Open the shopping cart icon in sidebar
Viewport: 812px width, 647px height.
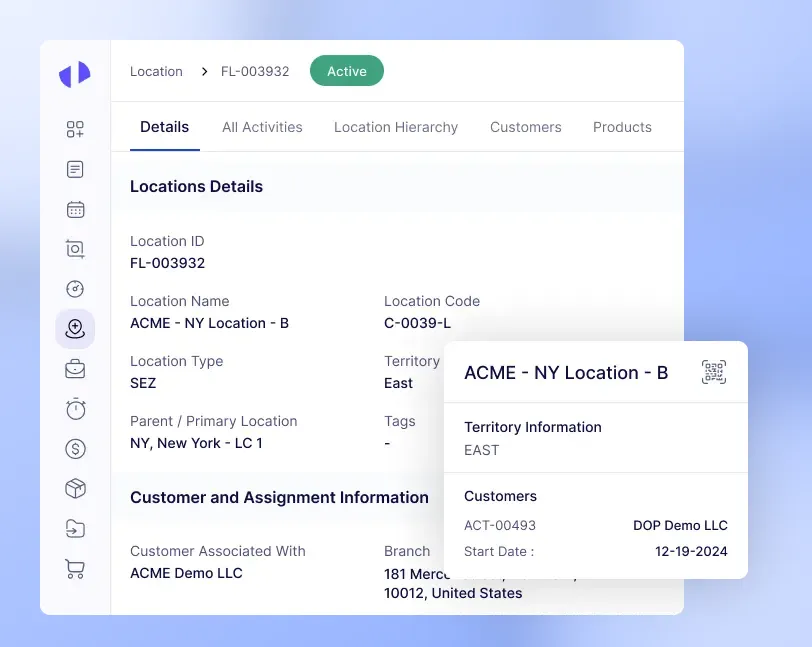[x=75, y=569]
